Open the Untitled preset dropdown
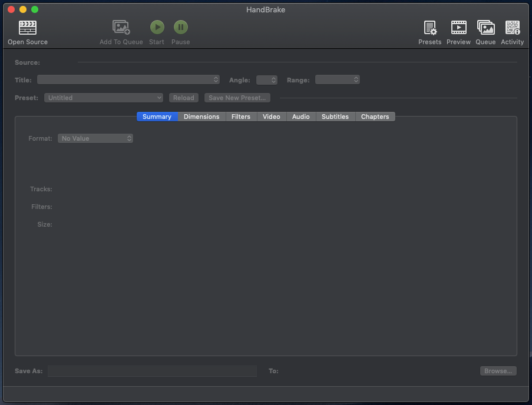Viewport: 532px width, 405px height. [x=103, y=97]
